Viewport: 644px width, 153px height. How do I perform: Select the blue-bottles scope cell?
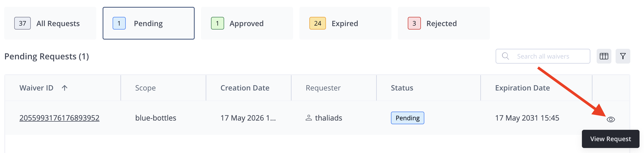pos(156,118)
